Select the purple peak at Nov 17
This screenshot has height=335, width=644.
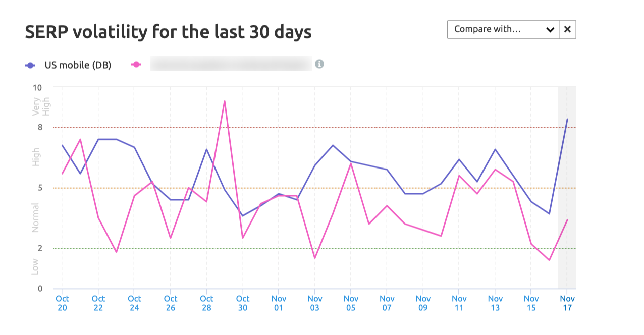point(567,120)
